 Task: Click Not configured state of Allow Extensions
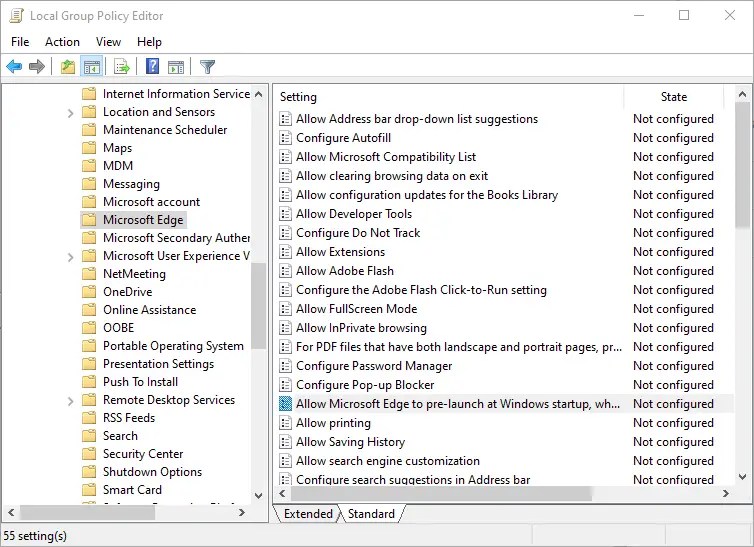coord(673,252)
